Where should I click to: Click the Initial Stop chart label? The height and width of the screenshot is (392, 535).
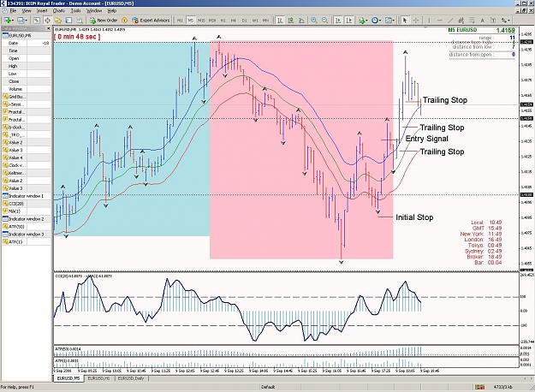(x=414, y=217)
